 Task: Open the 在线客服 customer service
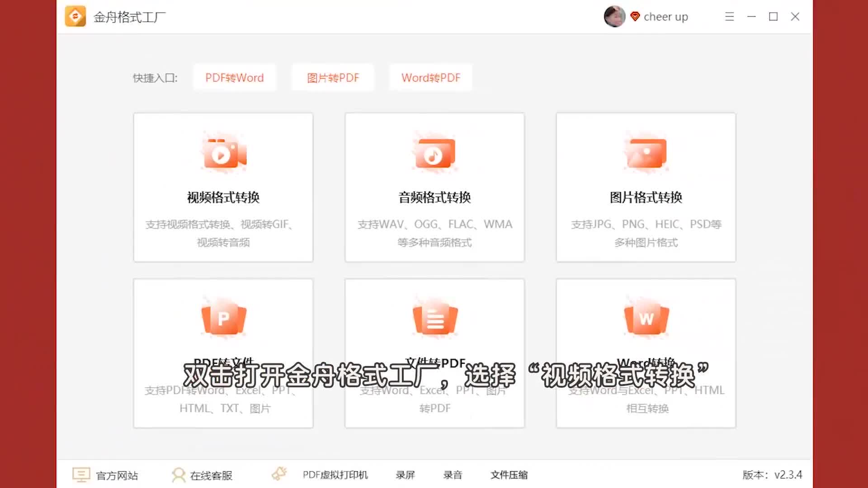(x=211, y=475)
